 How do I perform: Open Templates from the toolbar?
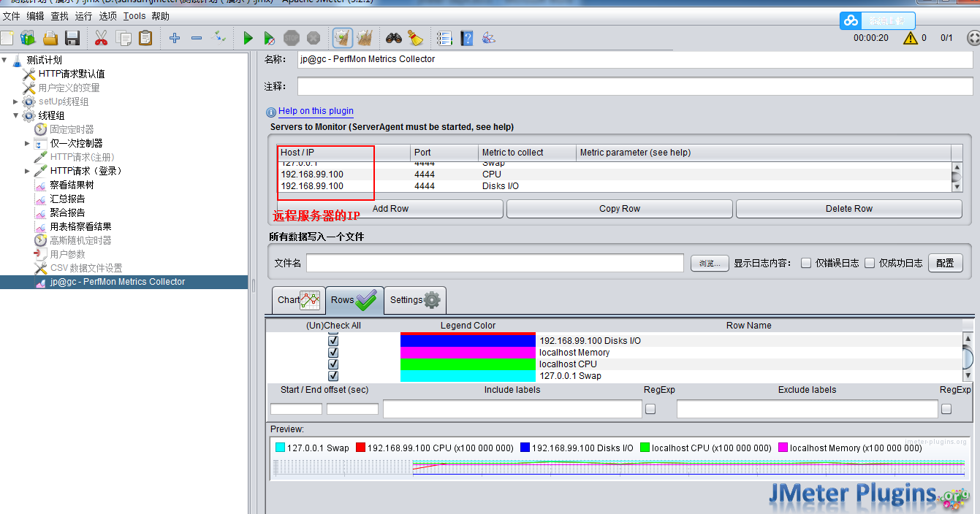pos(28,38)
